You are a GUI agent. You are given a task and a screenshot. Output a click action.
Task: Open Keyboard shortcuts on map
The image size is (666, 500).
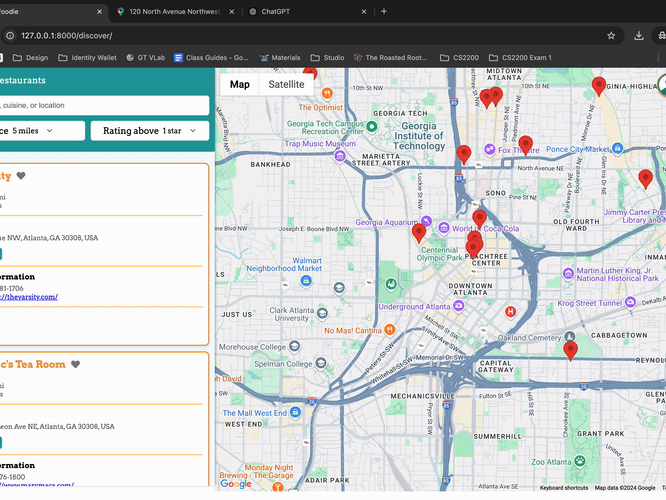click(564, 488)
